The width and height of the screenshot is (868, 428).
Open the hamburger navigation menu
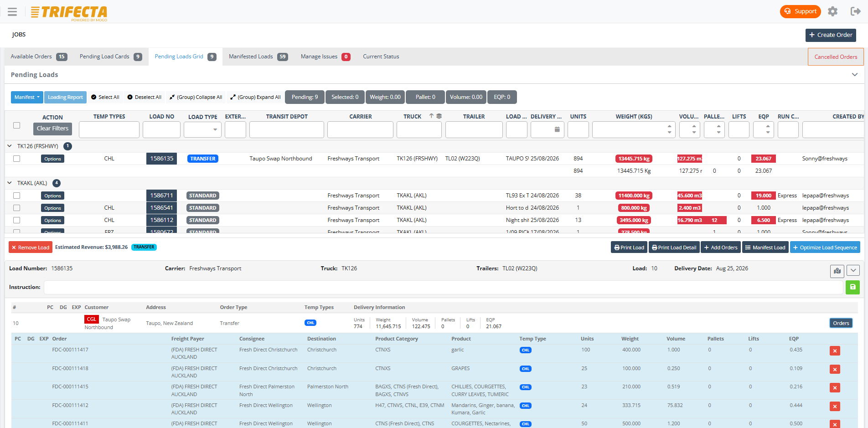[x=12, y=12]
